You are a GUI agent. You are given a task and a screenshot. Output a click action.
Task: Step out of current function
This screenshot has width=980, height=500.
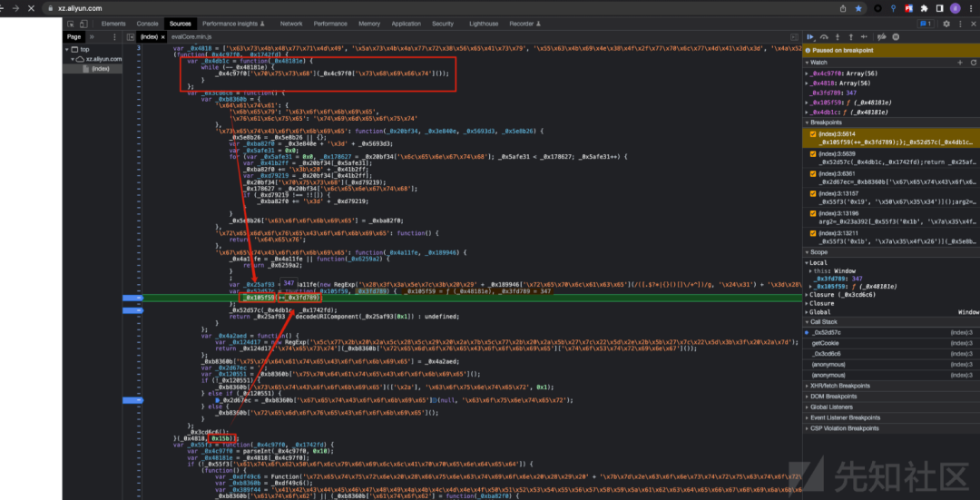point(850,37)
